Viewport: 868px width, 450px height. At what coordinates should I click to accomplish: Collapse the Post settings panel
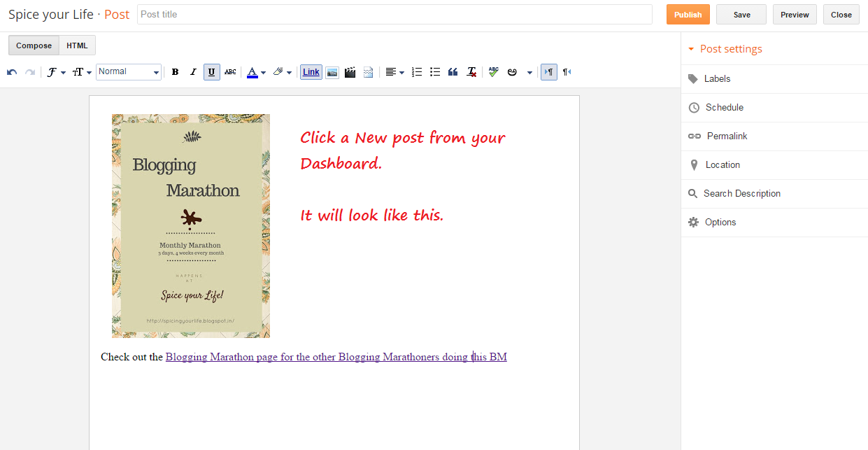click(x=725, y=49)
